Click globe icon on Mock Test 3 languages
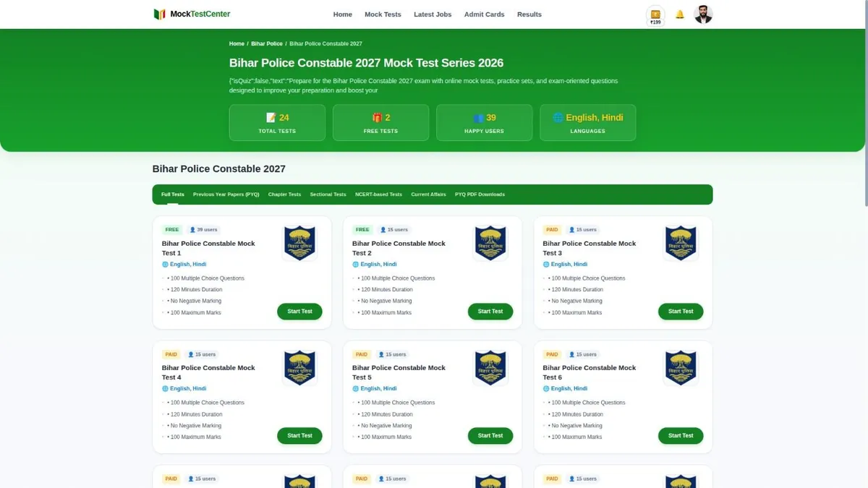This screenshot has width=868, height=488. pyautogui.click(x=546, y=265)
